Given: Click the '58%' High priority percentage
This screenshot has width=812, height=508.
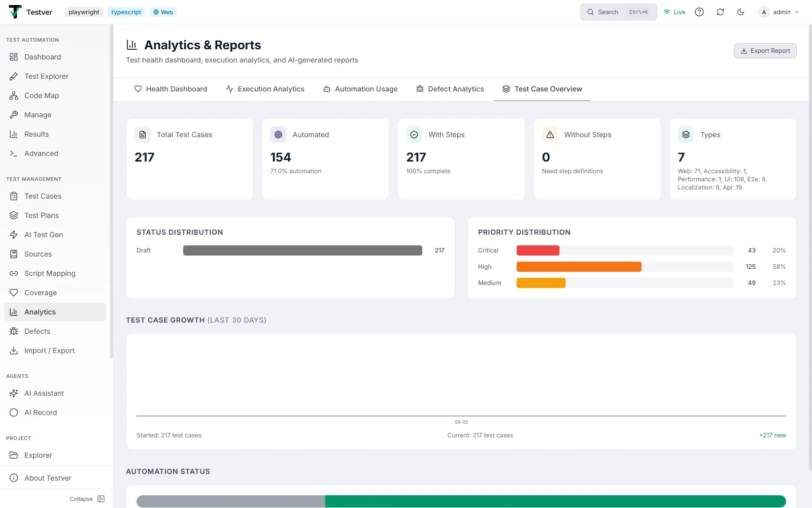Looking at the screenshot, I should coord(779,267).
